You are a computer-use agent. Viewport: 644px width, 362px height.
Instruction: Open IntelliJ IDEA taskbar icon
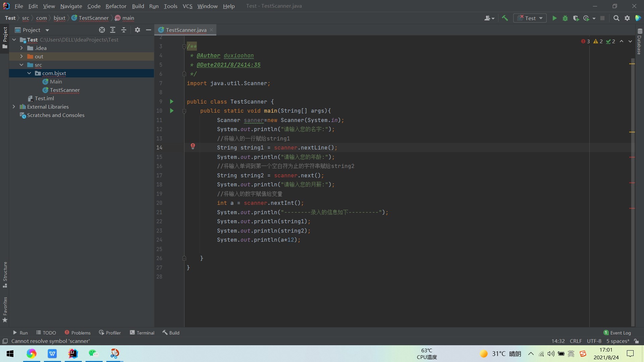point(73,354)
